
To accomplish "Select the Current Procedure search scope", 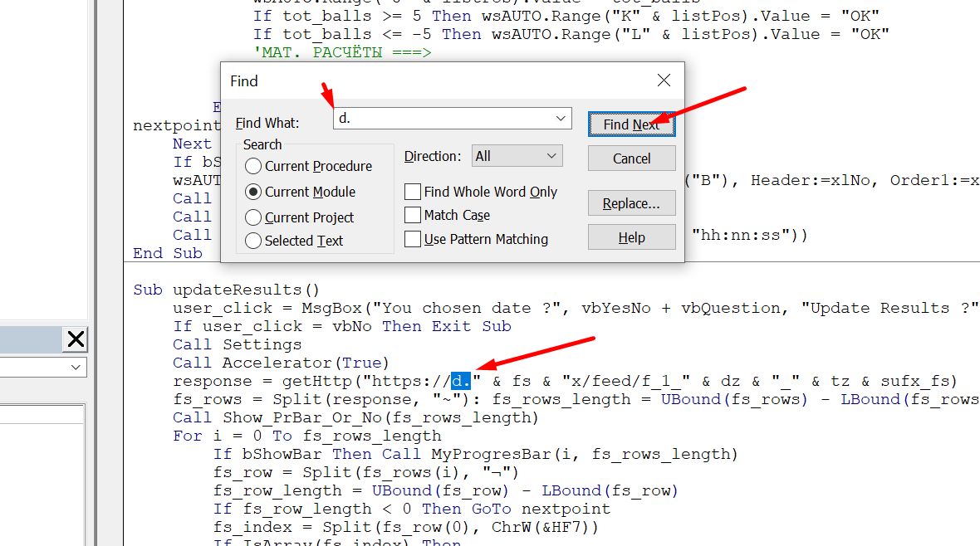I will coord(253,167).
